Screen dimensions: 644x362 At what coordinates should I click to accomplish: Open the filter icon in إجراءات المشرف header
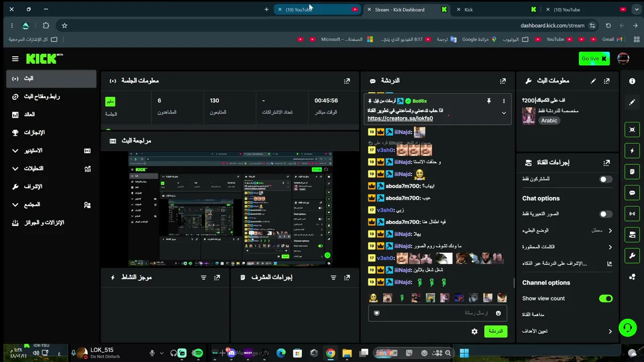(x=333, y=278)
